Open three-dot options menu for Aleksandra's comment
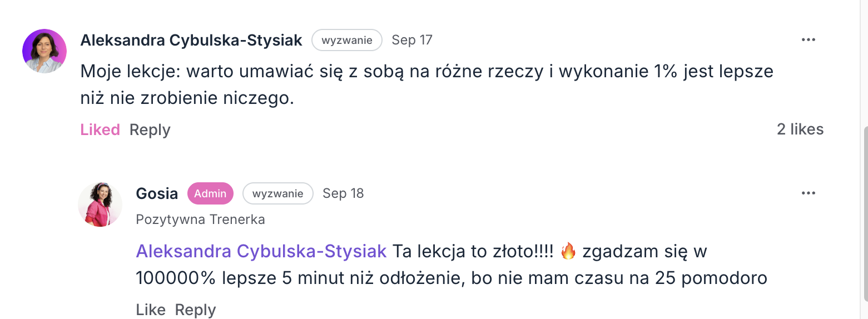This screenshot has height=319, width=868. (x=808, y=40)
